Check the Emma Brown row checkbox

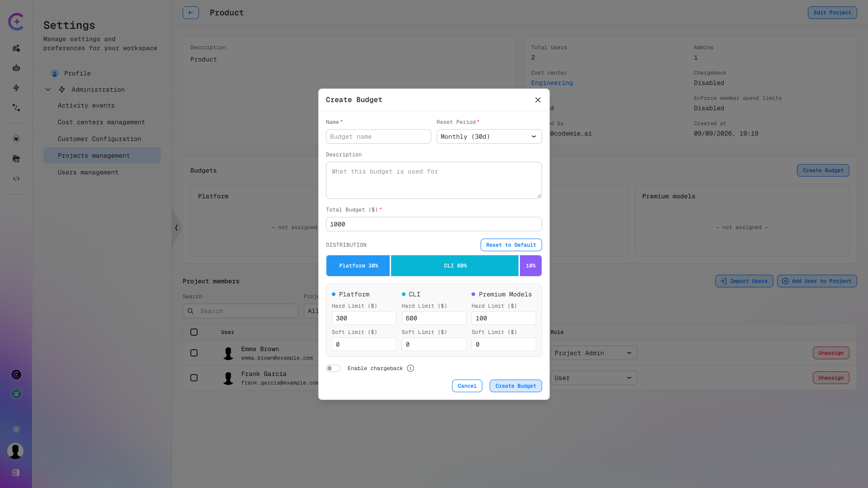coord(194,353)
